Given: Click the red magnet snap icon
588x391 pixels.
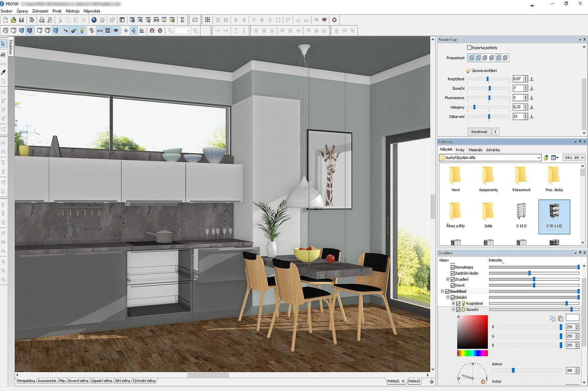Looking at the screenshot, I should 152,31.
